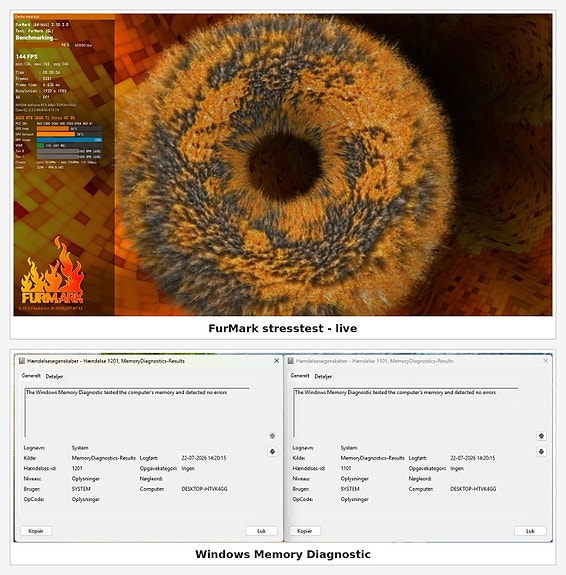The image size is (566, 575).
Task: Click the next-event down arrow in event 1201 dialog
Action: (x=272, y=451)
